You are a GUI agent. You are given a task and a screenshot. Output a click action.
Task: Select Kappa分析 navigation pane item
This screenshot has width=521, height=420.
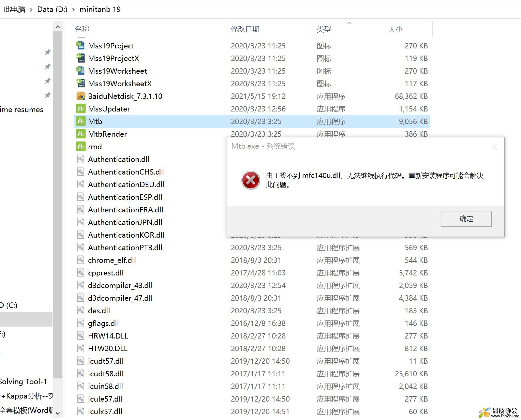pyautogui.click(x=26, y=396)
